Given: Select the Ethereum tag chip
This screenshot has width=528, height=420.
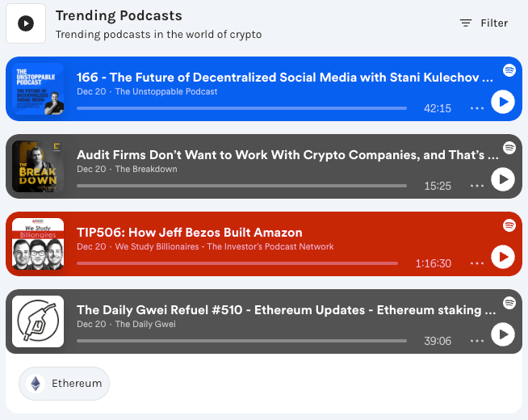Looking at the screenshot, I should coord(64,384).
